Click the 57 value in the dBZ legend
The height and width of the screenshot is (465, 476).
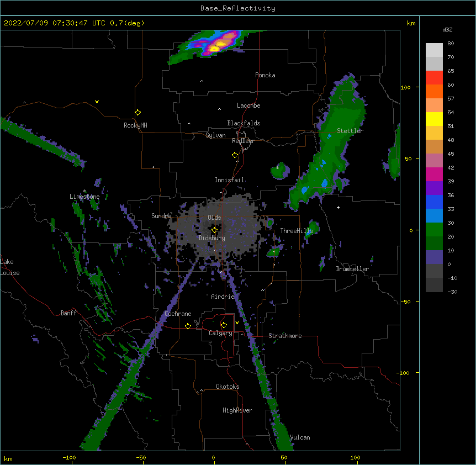pos(451,98)
